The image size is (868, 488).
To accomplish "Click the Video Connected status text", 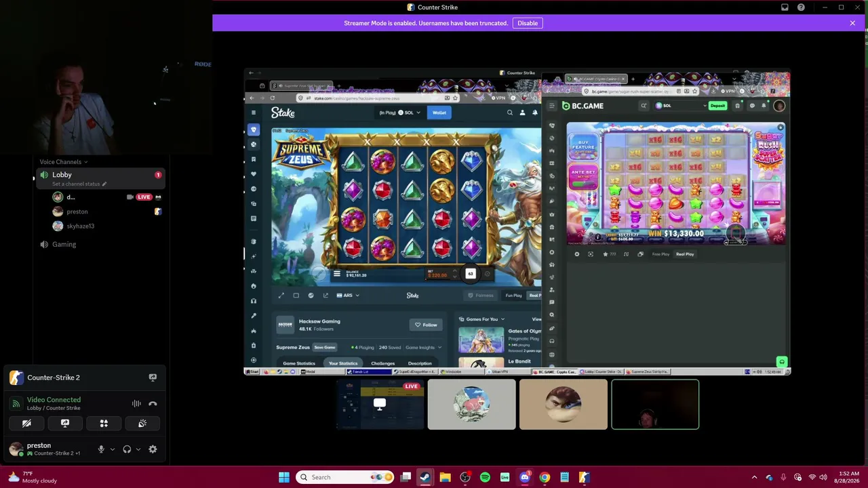I will 54,400.
